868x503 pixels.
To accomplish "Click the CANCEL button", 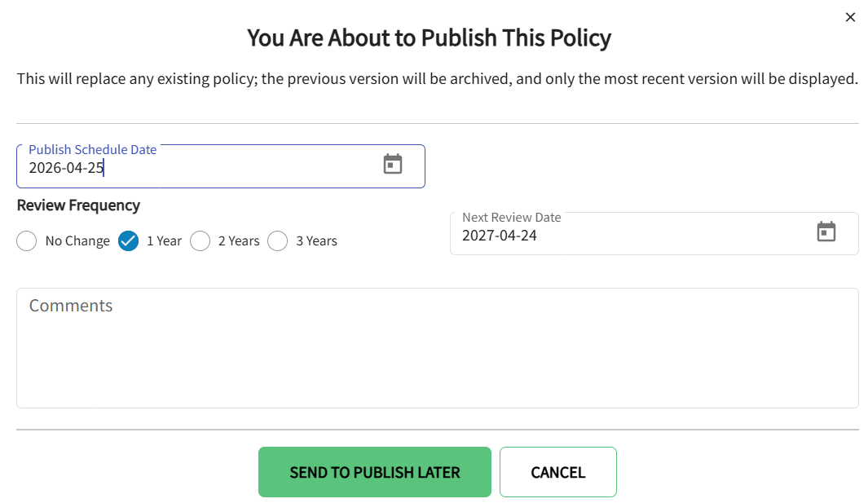I will click(x=557, y=471).
